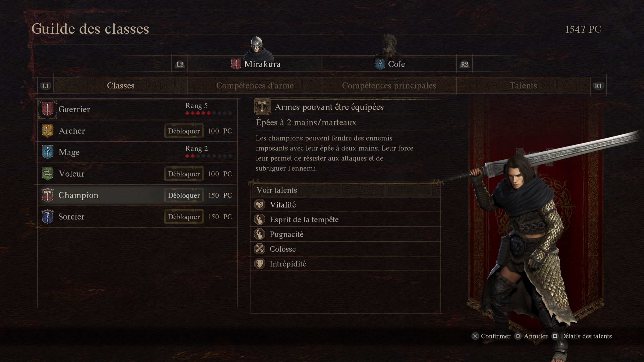Unlock the Champion class with Débloquer
The height and width of the screenshot is (362, 644).
(184, 195)
